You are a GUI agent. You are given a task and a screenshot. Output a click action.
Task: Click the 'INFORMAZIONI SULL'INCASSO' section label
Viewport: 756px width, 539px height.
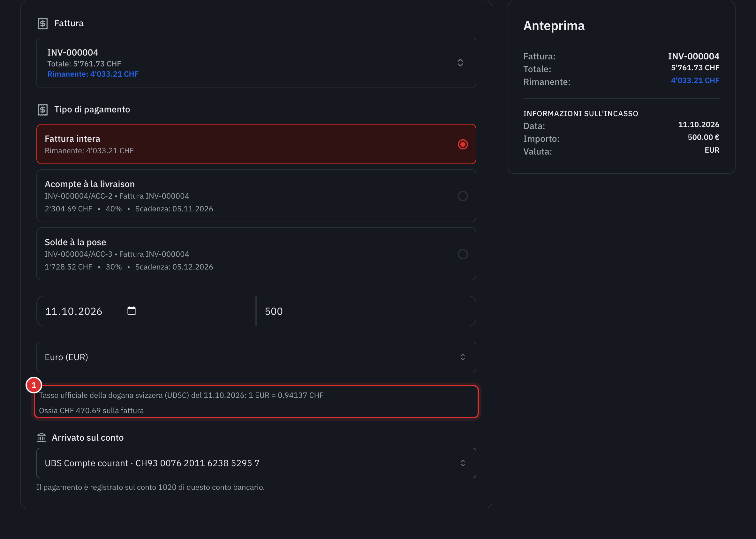(581, 113)
